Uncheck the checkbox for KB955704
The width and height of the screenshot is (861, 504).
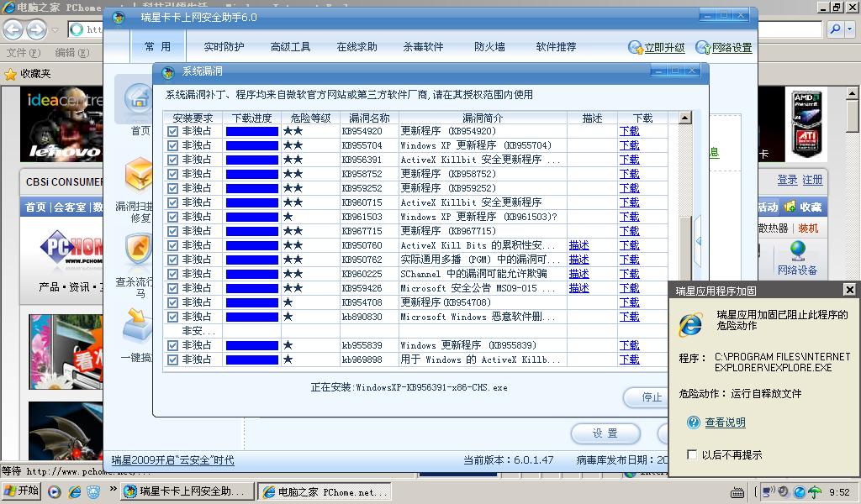click(x=173, y=146)
